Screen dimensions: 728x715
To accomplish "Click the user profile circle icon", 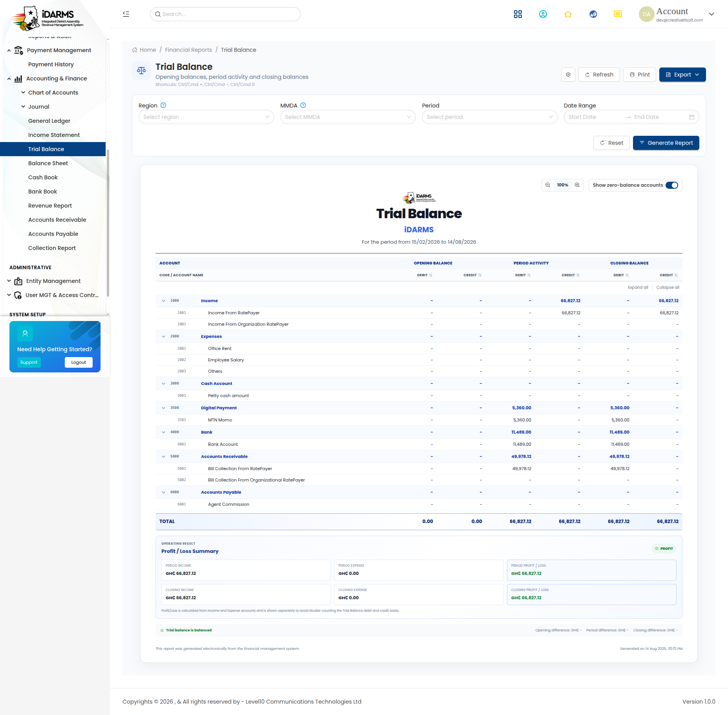I will point(543,14).
